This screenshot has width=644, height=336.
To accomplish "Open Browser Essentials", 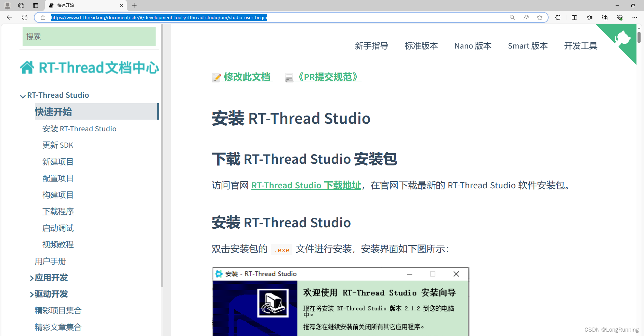I will tap(620, 17).
